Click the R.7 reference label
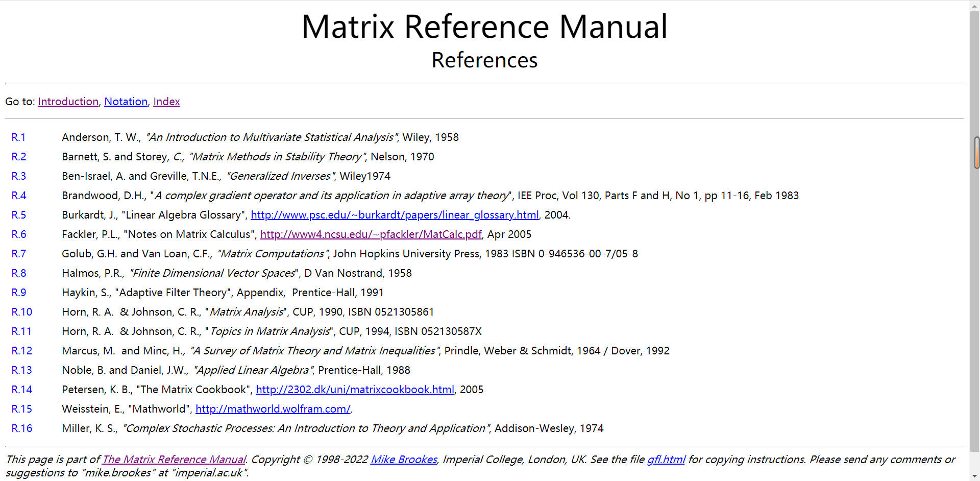Image resolution: width=980 pixels, height=481 pixels. pos(19,254)
